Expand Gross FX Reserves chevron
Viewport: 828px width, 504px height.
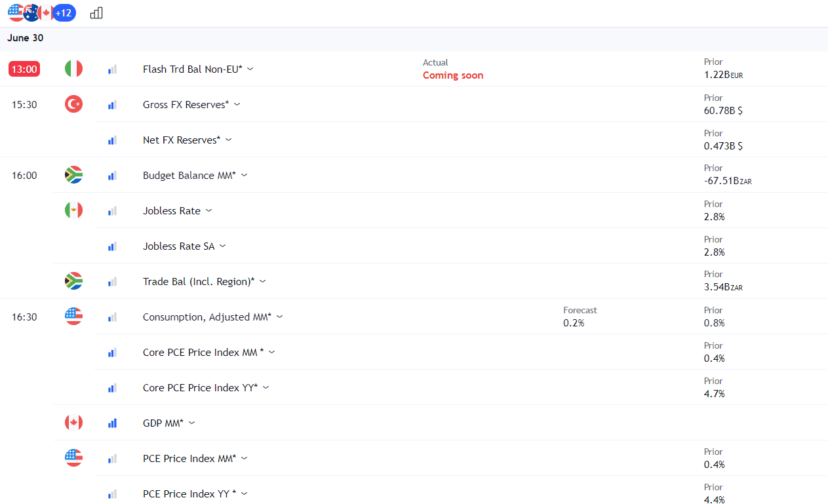(x=237, y=104)
